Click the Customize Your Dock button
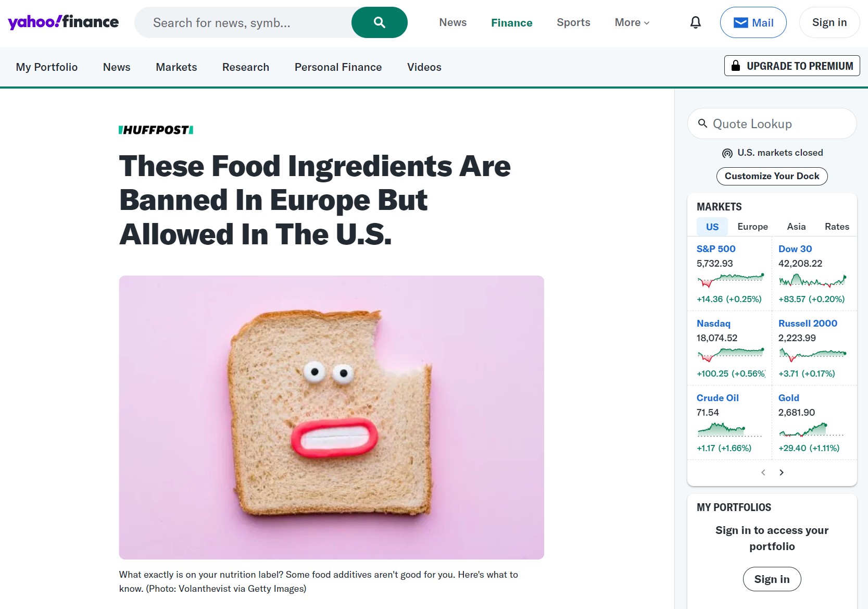868x609 pixels. click(772, 176)
